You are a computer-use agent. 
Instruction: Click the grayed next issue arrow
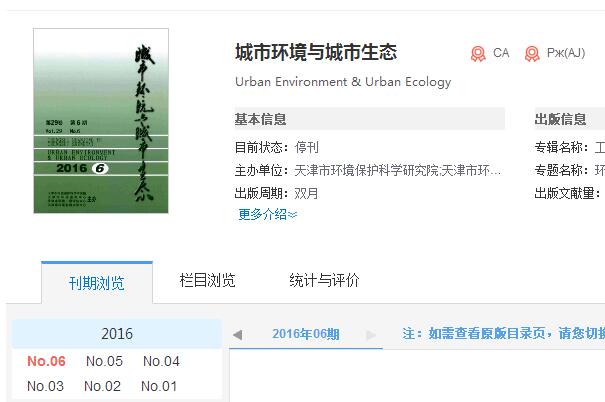(371, 334)
